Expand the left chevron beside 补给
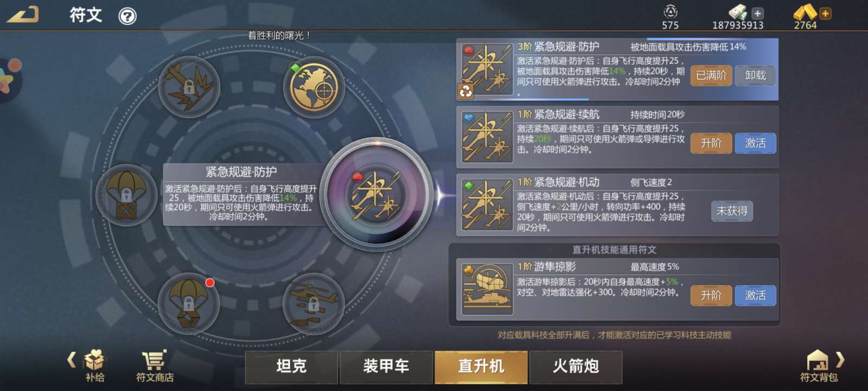This screenshot has height=391, width=868. tap(72, 360)
